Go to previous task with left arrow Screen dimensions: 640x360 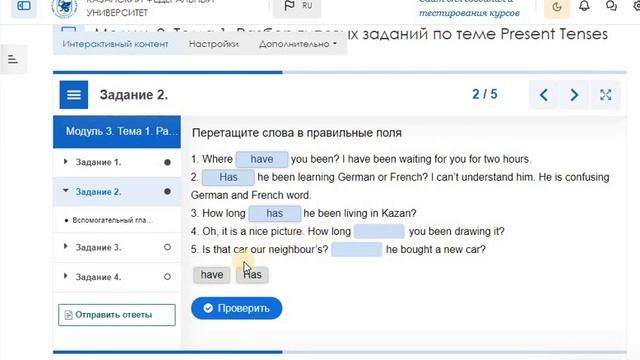click(x=543, y=95)
